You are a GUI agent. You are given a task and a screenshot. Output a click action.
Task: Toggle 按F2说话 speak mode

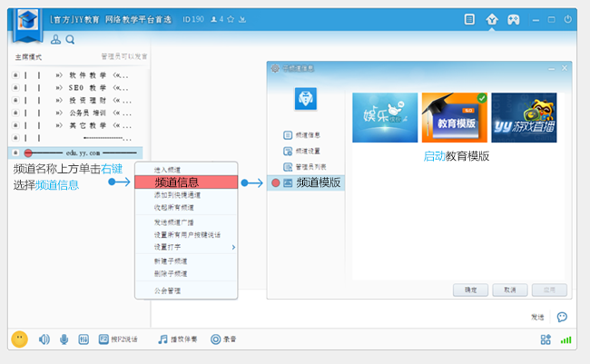118,339
